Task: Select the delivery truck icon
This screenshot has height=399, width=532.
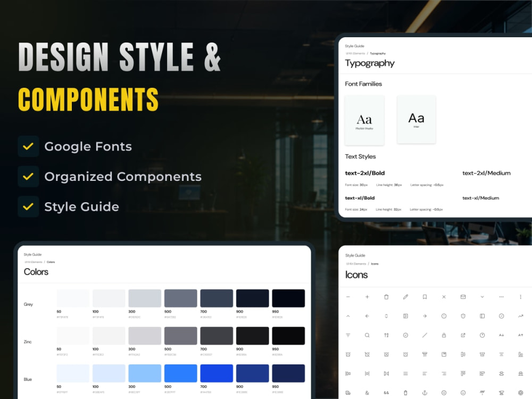Action: [x=348, y=393]
